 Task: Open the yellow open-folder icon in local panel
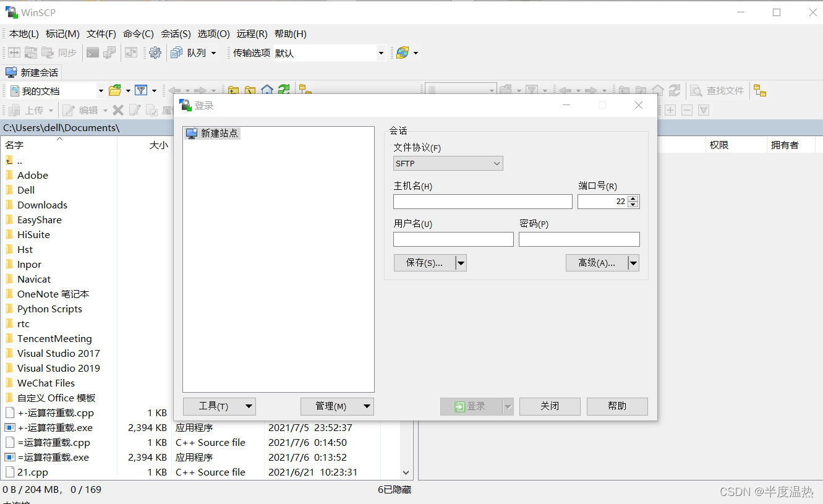(x=116, y=90)
